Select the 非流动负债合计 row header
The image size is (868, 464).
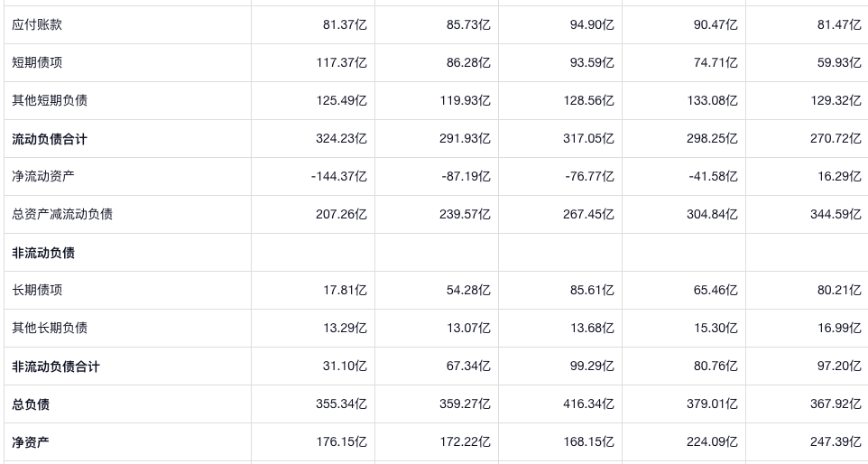(x=56, y=367)
